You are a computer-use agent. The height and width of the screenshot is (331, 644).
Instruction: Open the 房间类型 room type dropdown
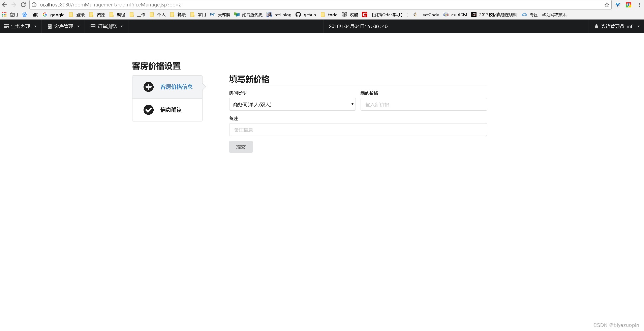tap(292, 104)
